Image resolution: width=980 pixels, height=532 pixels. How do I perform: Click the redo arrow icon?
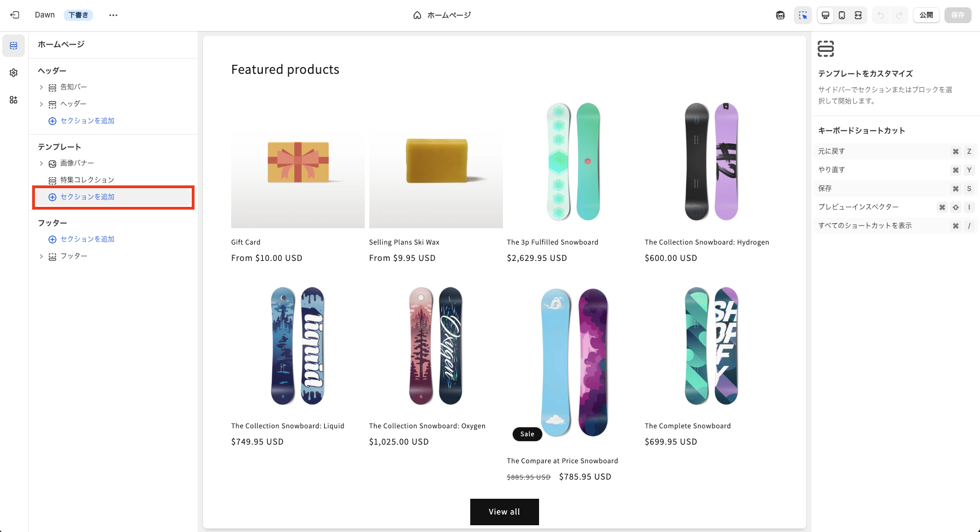tap(899, 15)
